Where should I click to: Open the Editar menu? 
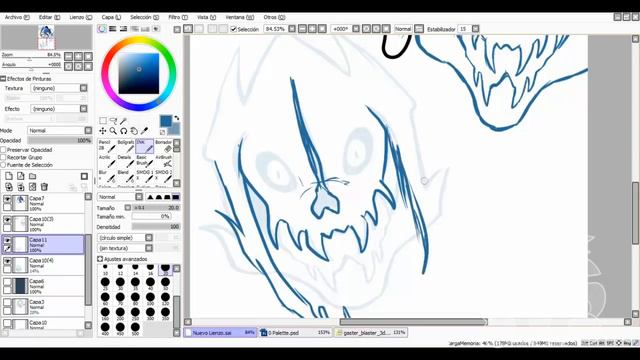(x=49, y=17)
